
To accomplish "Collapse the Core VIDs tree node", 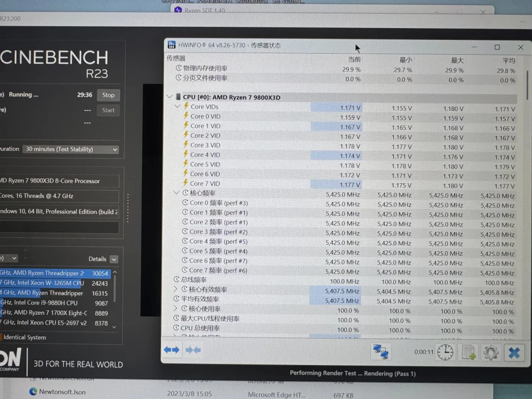I will click(177, 106).
